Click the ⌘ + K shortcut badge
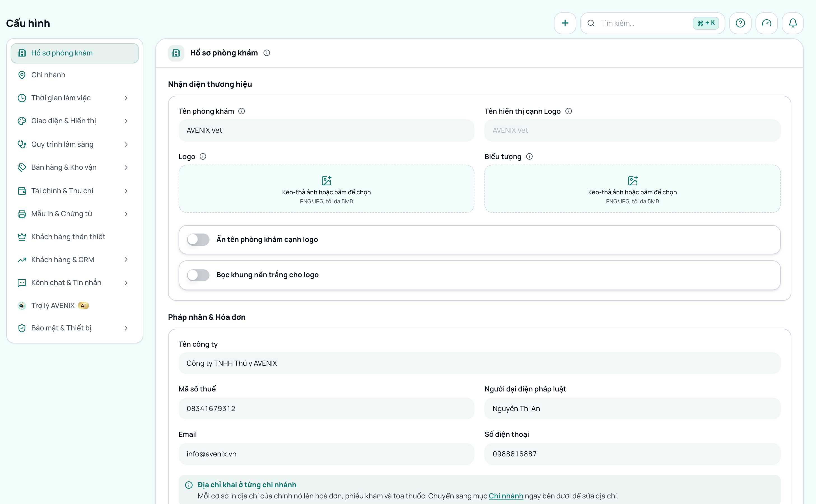The height and width of the screenshot is (504, 816). pos(706,23)
